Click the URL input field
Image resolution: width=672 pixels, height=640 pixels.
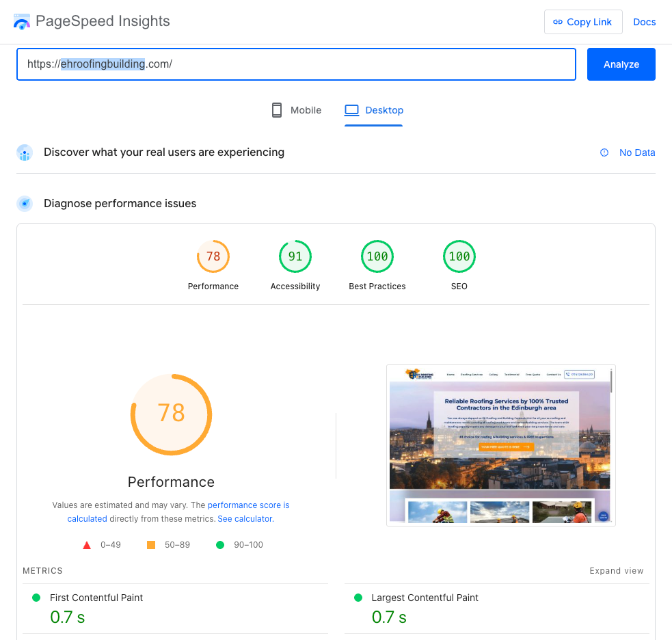(x=295, y=64)
